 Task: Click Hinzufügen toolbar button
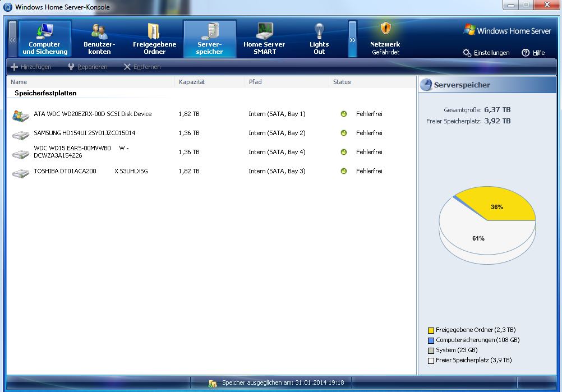(31, 67)
